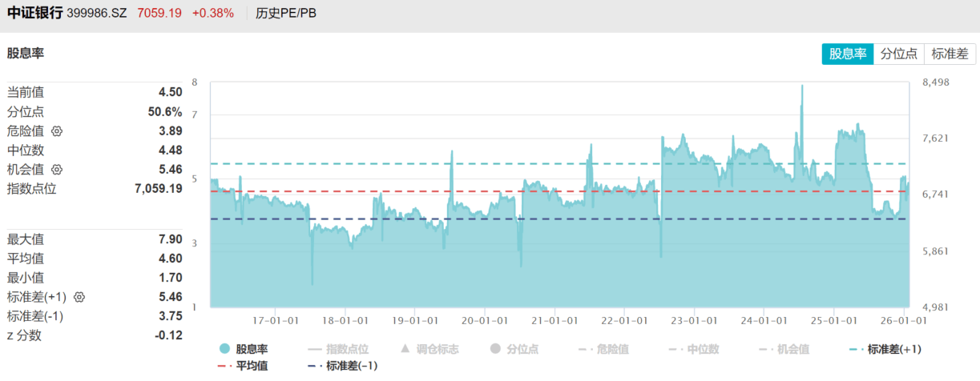Click the chart peak in mid-2024
This screenshot has width=980, height=381.
click(802, 86)
